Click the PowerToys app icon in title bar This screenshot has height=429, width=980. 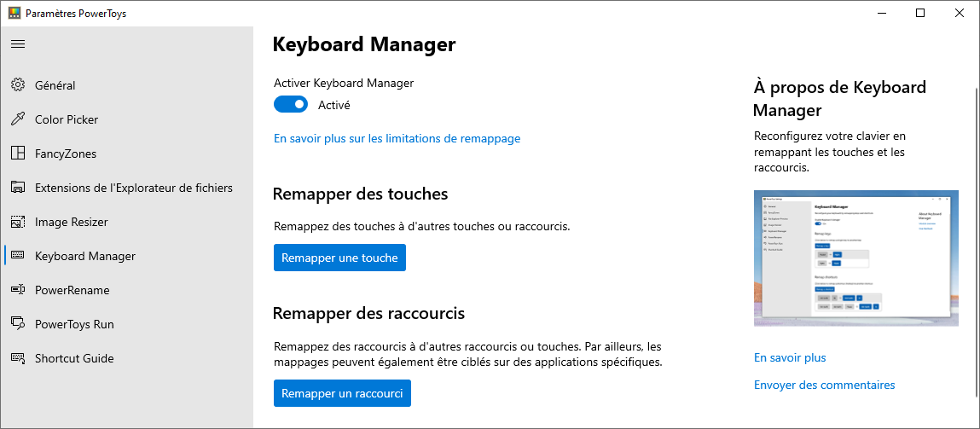14,13
